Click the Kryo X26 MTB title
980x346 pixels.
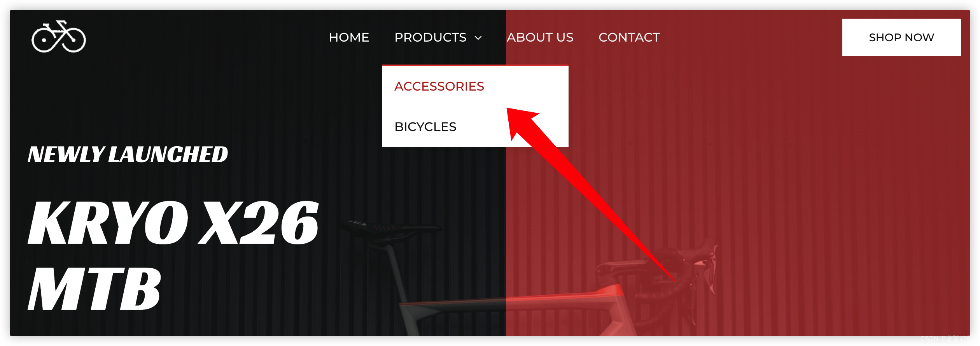173,255
